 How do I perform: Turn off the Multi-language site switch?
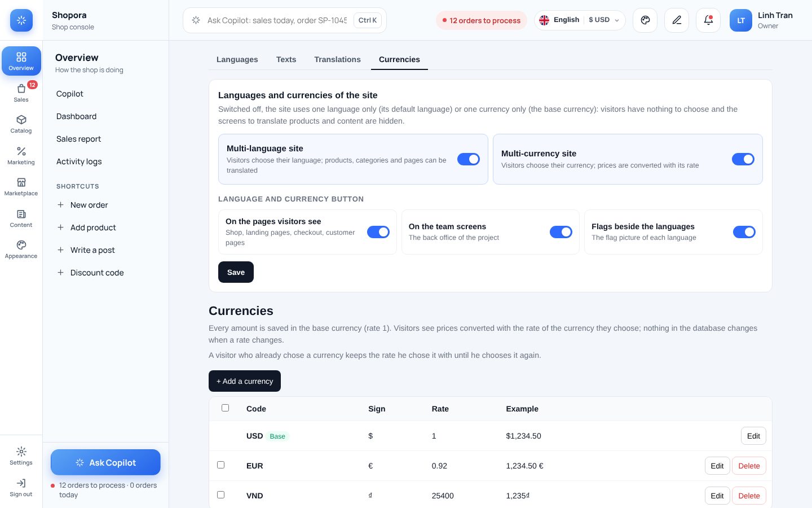(x=469, y=159)
